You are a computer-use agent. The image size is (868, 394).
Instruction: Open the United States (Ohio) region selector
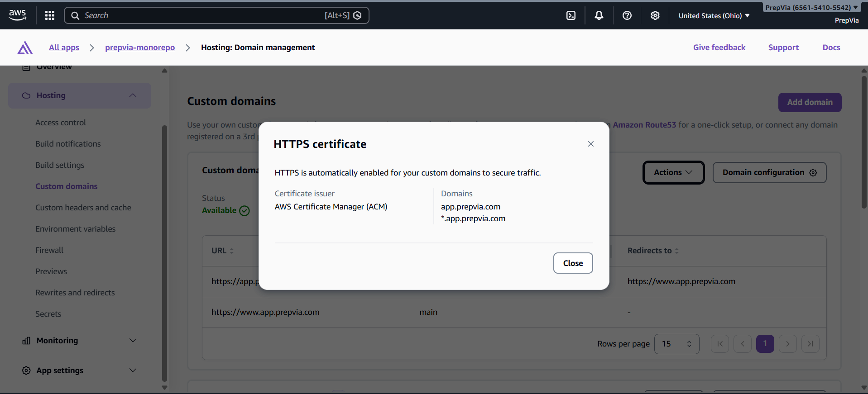point(714,16)
